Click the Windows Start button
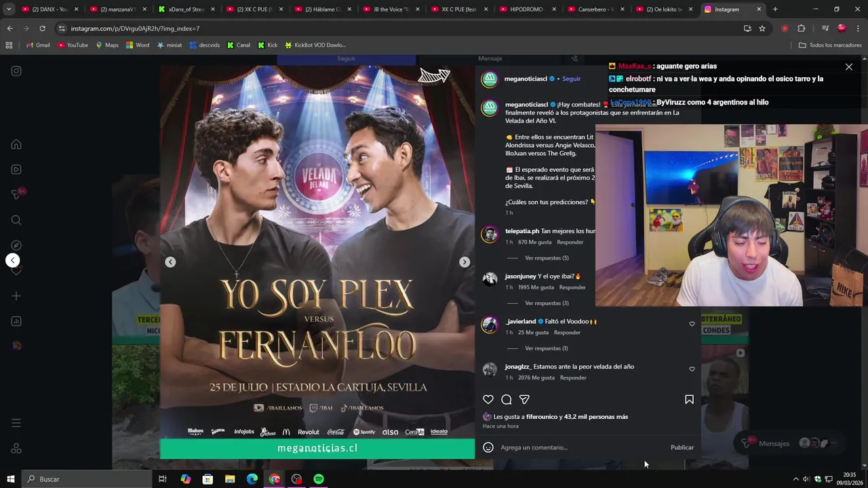This screenshot has width=868, height=488. [10, 479]
